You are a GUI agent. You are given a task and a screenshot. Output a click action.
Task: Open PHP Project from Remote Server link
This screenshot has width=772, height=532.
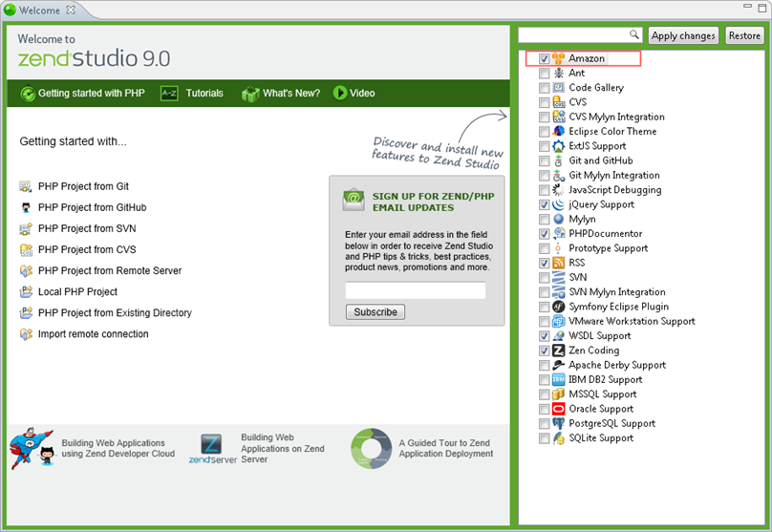point(110,270)
